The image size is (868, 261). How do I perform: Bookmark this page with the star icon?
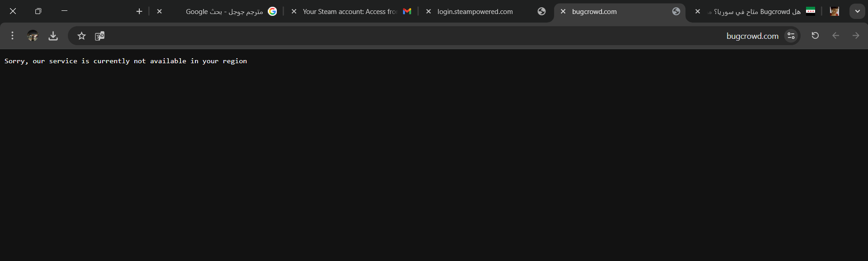click(81, 36)
